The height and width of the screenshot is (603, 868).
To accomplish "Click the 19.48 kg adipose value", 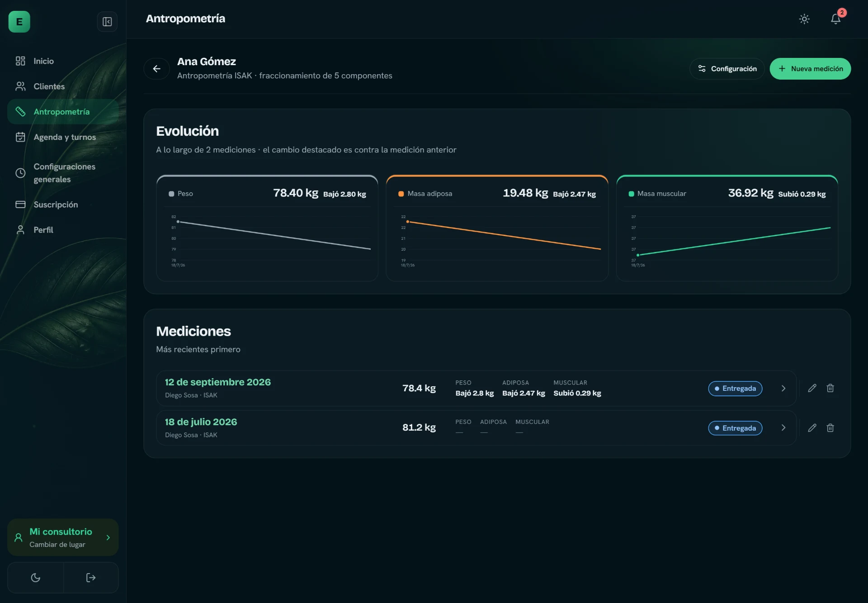I will coord(525,193).
